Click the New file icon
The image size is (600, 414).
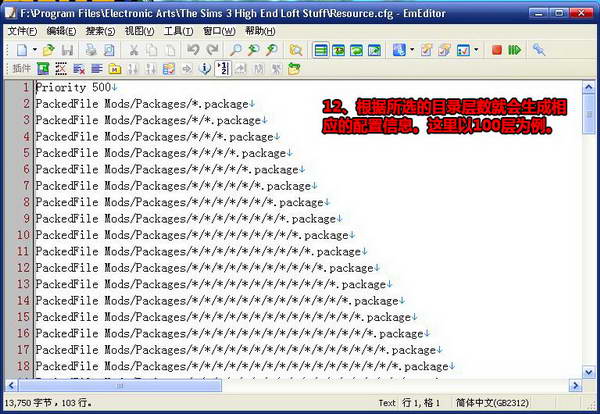[x=20, y=49]
